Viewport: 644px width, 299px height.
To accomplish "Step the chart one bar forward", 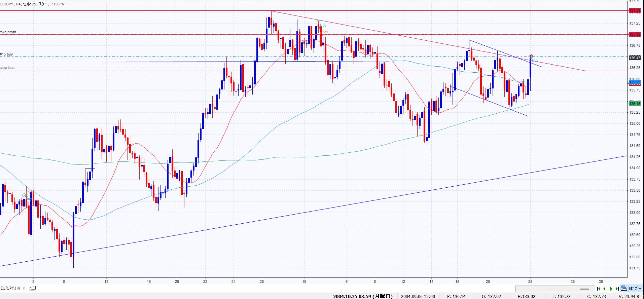I will [611, 289].
